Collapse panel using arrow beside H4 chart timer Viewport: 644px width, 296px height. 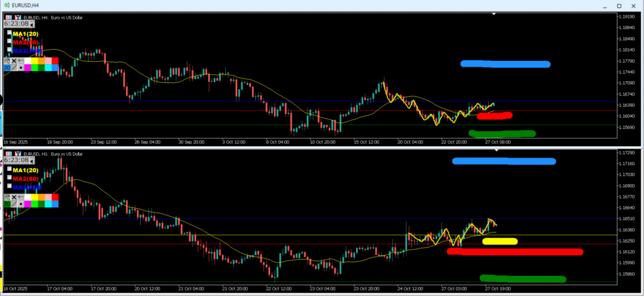33,25
